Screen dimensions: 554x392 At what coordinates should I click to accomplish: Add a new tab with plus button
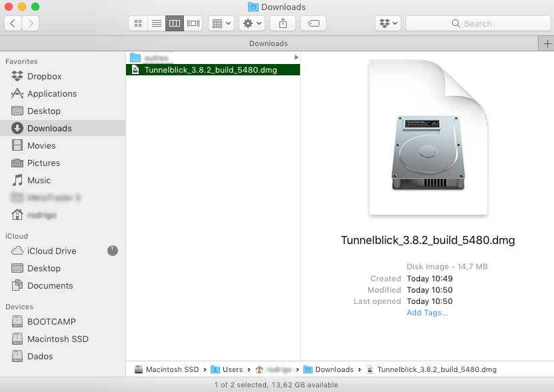point(547,43)
